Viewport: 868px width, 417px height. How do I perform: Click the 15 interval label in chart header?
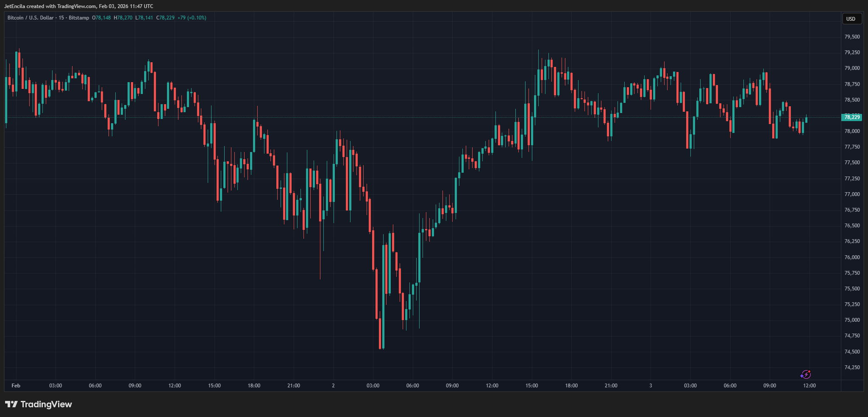pyautogui.click(x=61, y=18)
